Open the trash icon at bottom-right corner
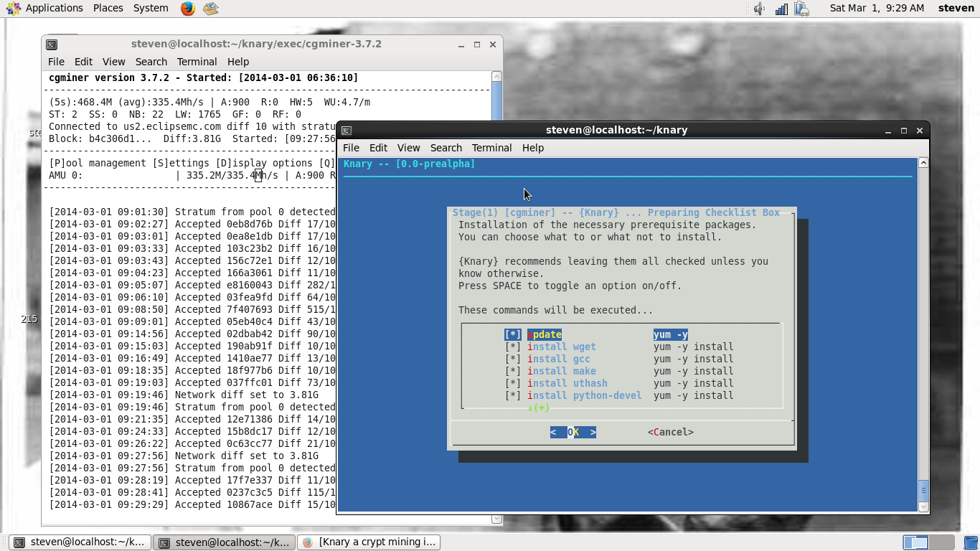Viewport: 980px width, 551px height. 969,542
